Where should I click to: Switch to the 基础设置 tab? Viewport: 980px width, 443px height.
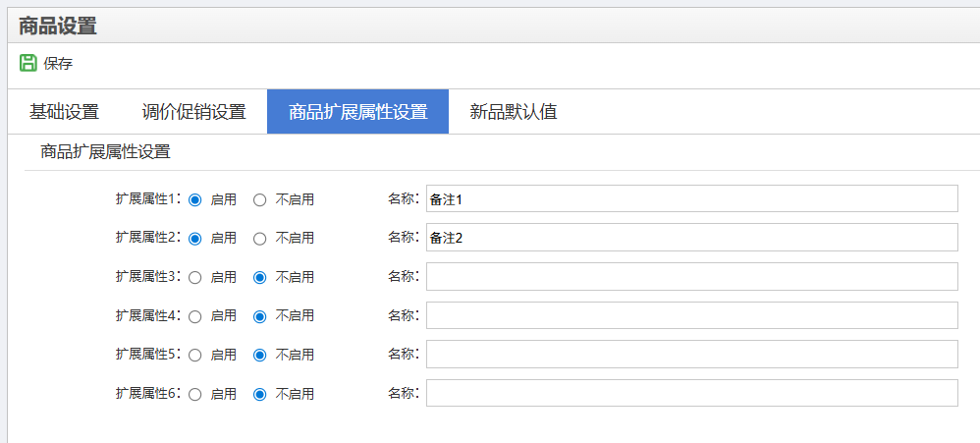tap(64, 111)
